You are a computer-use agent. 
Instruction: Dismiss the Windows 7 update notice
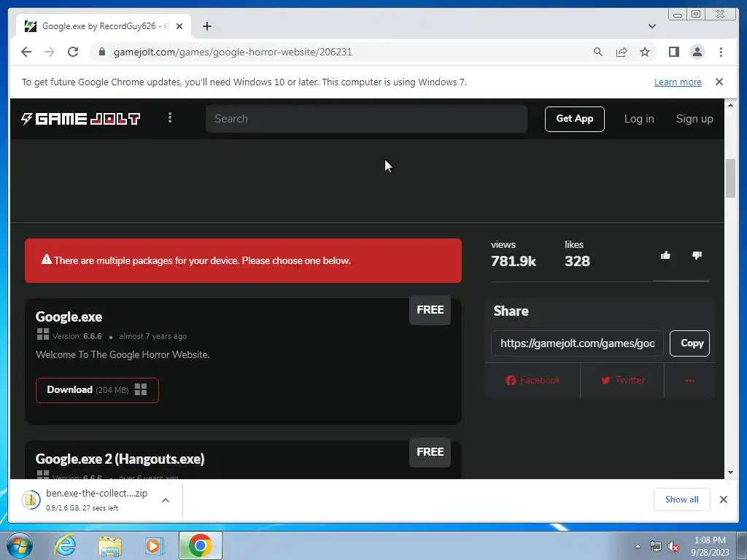tap(719, 82)
